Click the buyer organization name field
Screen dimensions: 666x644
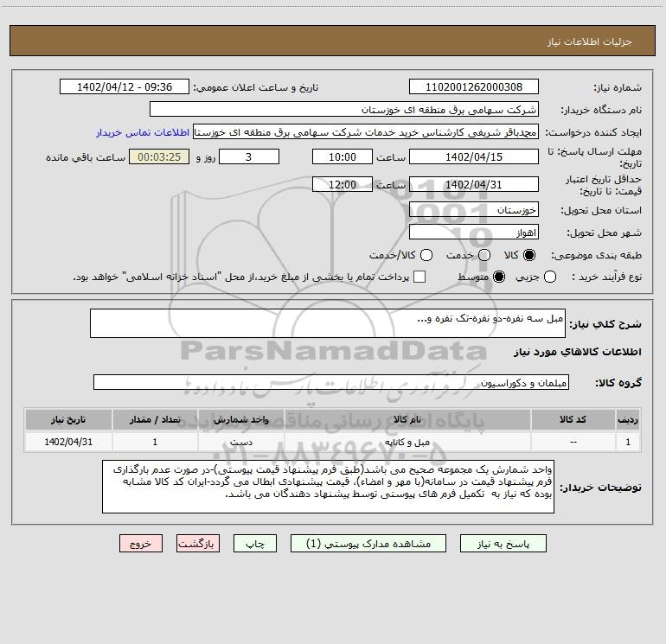click(344, 110)
